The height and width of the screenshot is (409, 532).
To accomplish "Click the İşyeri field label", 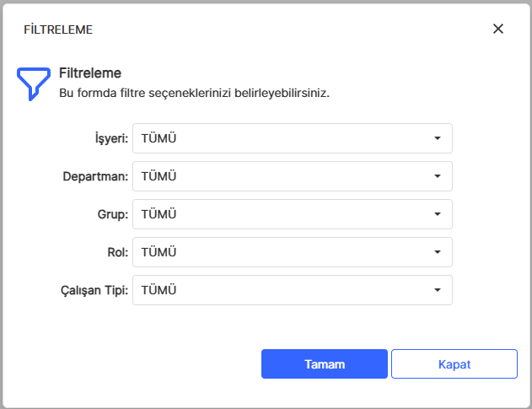I will click(111, 138).
